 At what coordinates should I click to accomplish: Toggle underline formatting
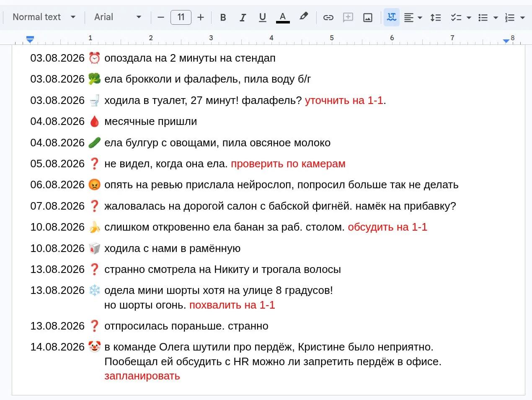click(263, 17)
